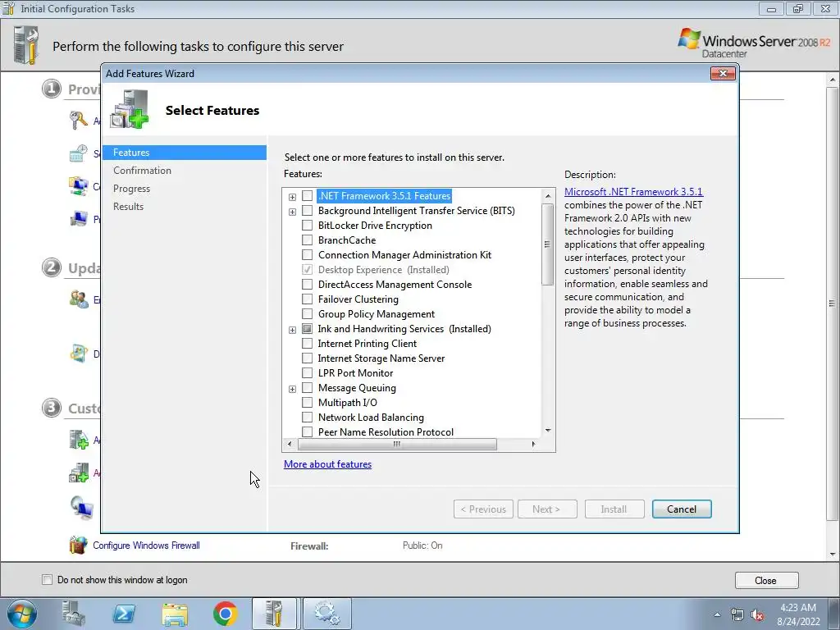Click the features list vertical scrollbar thumb
The width and height of the screenshot is (840, 630).
coord(547,244)
